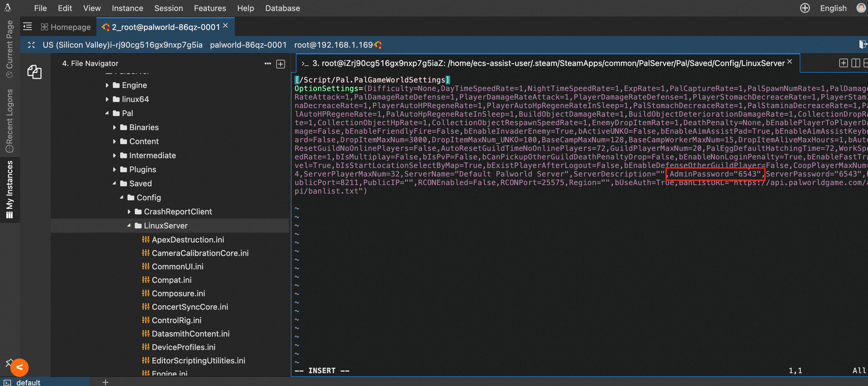Image resolution: width=868 pixels, height=386 pixels.
Task: Click the 4. File Navigator panel title
Action: (x=90, y=64)
